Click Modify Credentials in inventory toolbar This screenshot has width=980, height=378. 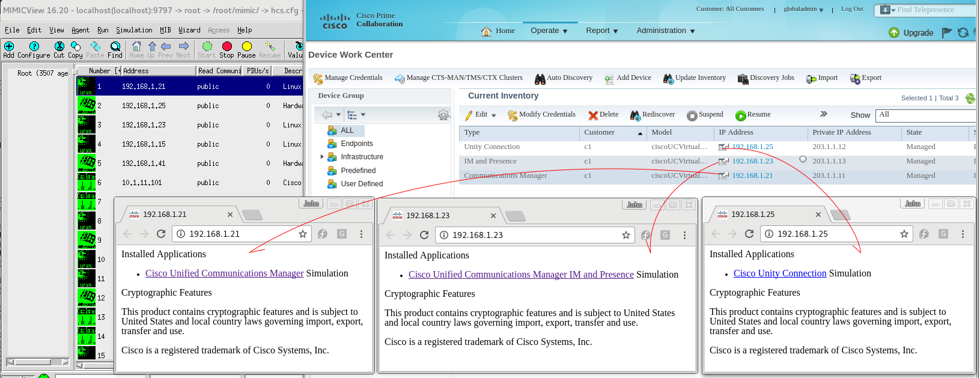pyautogui.click(x=541, y=115)
